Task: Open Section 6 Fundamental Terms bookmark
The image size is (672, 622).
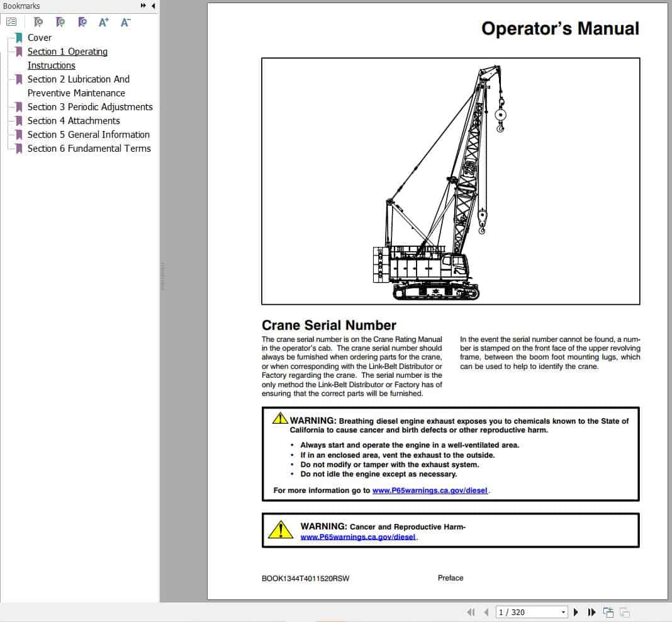Action: pos(89,149)
